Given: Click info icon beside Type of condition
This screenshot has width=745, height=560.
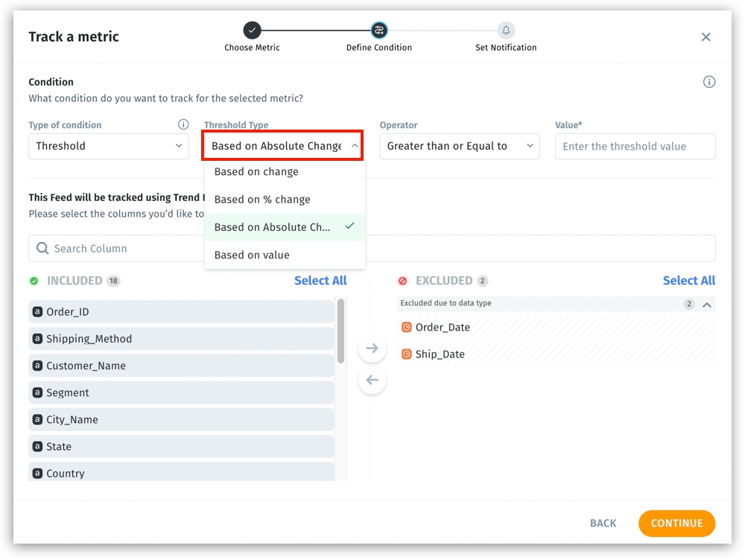Looking at the screenshot, I should 183,125.
